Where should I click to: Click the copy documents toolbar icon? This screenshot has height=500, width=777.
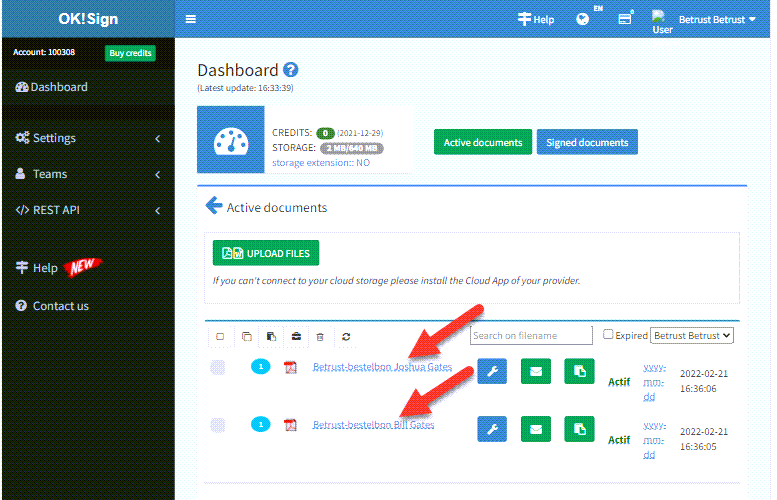tap(246, 336)
